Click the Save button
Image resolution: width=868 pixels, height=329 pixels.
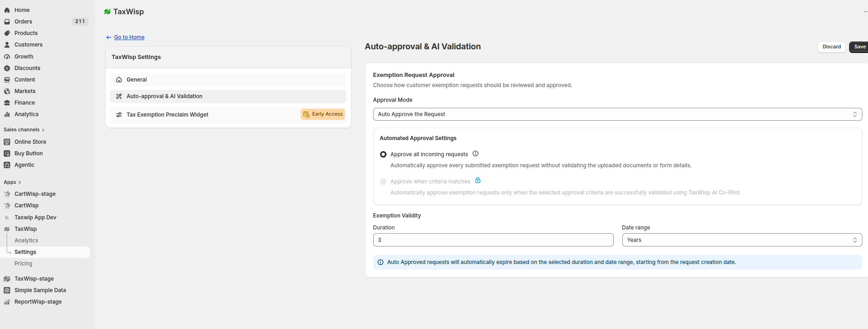pyautogui.click(x=859, y=47)
